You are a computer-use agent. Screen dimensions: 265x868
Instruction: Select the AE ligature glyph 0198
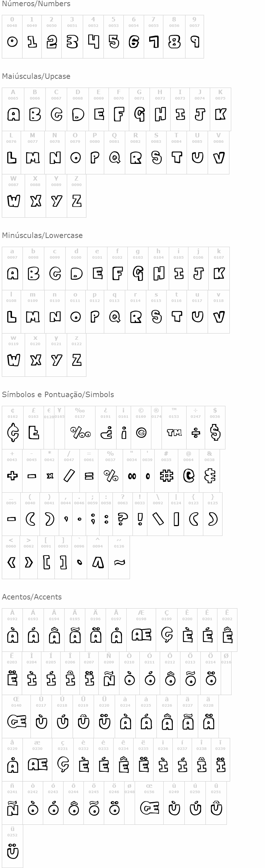[x=141, y=630]
